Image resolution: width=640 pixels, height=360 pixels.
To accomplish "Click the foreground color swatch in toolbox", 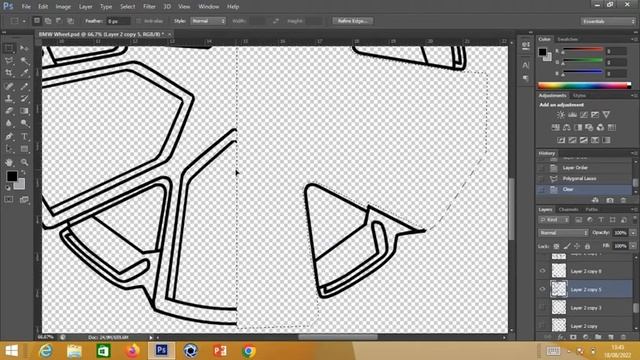I will (12, 176).
